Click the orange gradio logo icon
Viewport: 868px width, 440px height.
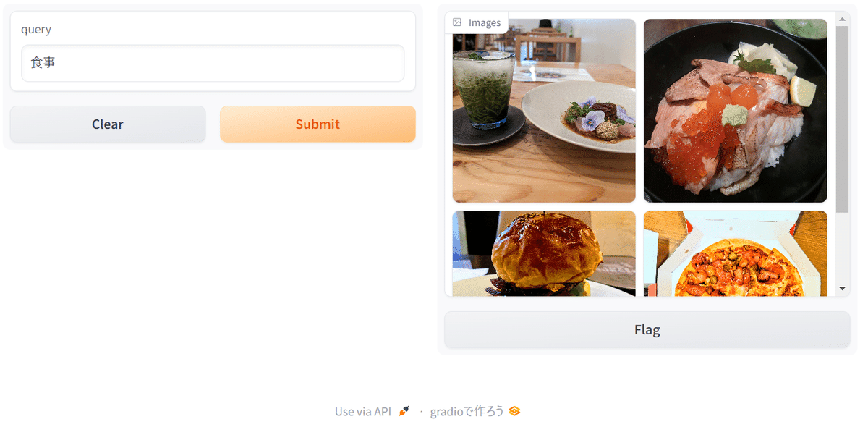[514, 411]
